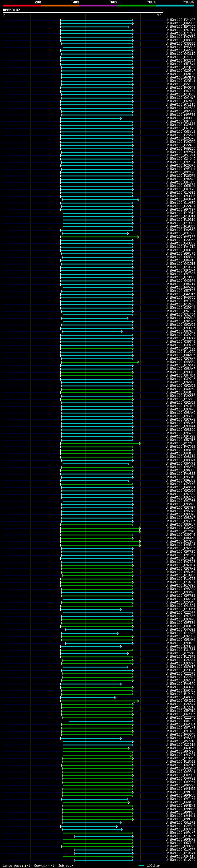Click the purple ~60% identity color segment
The width and height of the screenshot is (197, 868).
pos(98,6)
